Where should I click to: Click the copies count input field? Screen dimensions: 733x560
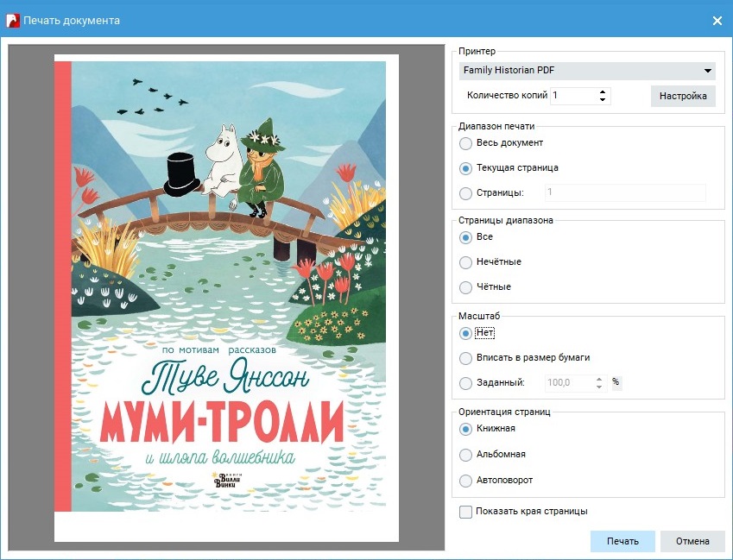574,96
